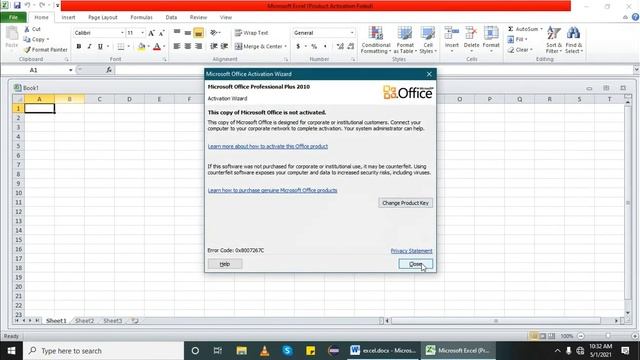Click the Change Product Key button
This screenshot has height=360, width=640.
click(x=405, y=203)
